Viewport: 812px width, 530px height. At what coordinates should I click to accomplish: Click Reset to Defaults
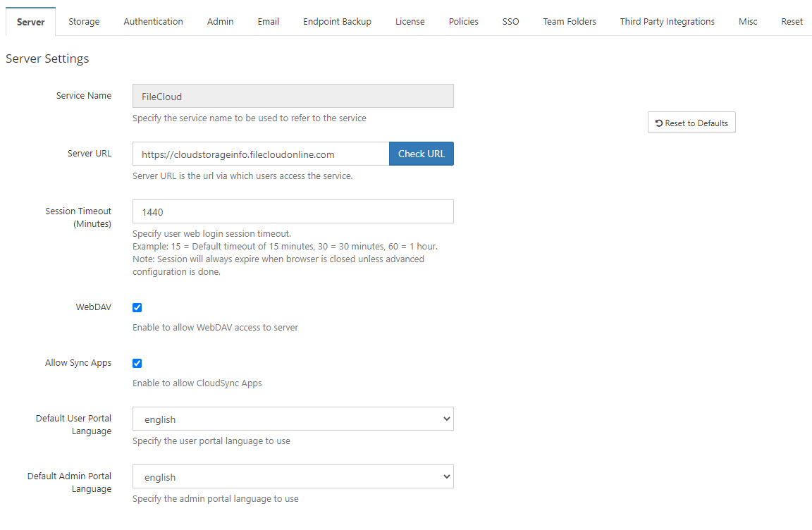click(x=691, y=122)
